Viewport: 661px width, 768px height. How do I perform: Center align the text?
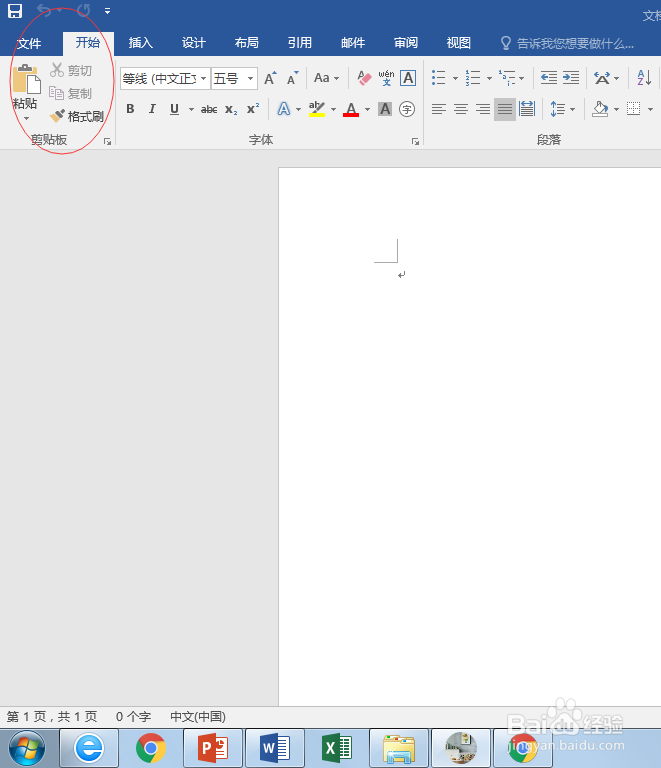(x=461, y=109)
